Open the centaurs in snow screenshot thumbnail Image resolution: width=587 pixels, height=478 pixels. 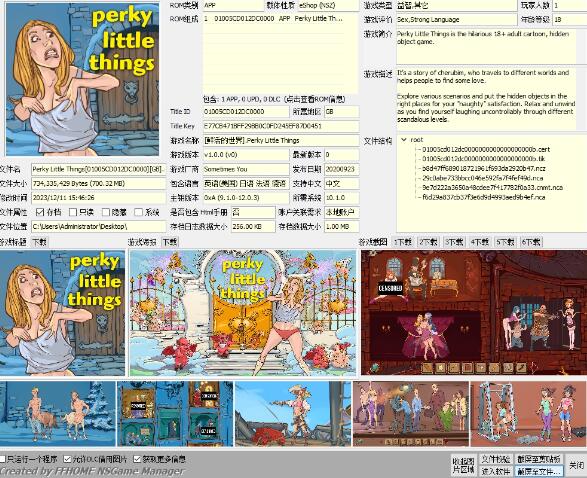click(58, 414)
